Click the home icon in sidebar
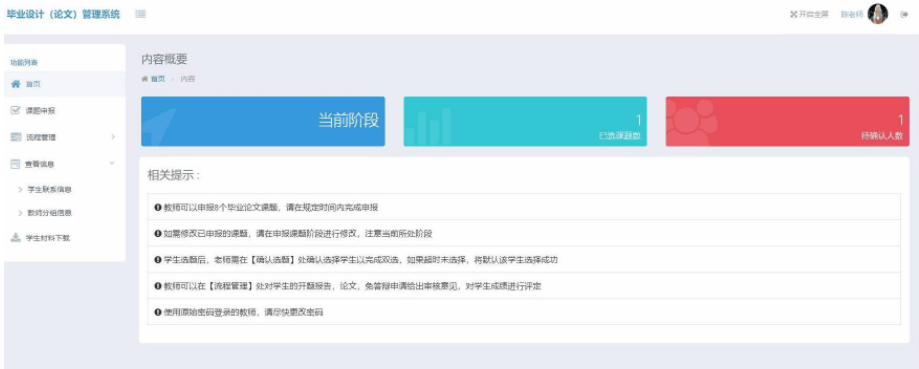Screen dimensions: 919x369 (x=16, y=84)
